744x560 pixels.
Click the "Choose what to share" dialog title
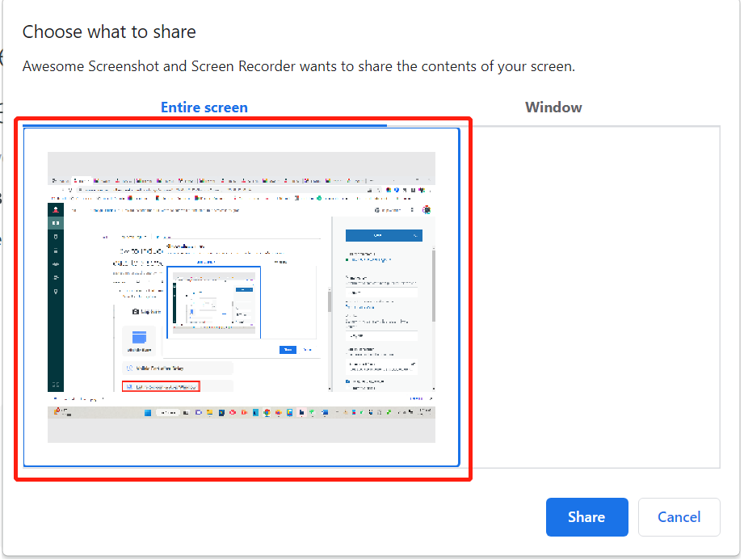[x=109, y=32]
